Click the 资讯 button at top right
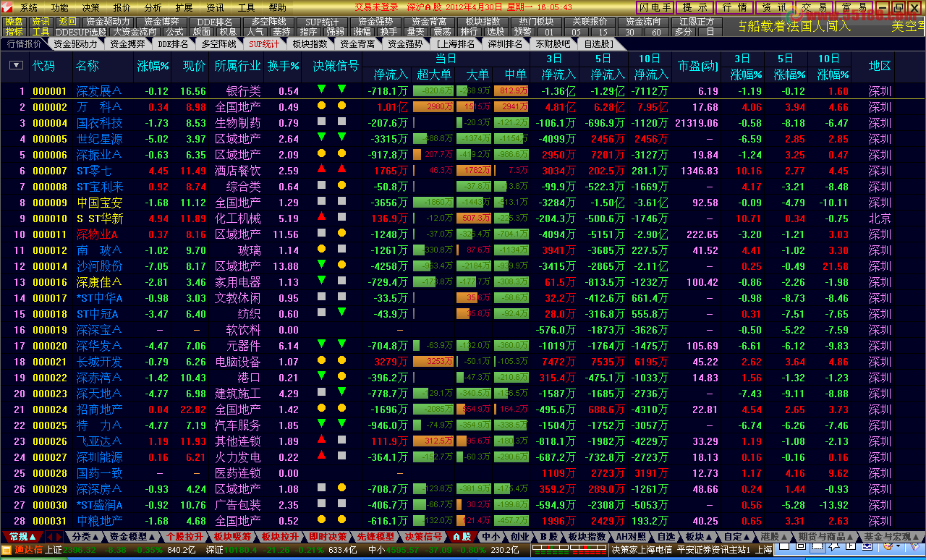The image size is (926, 560). point(776,7)
